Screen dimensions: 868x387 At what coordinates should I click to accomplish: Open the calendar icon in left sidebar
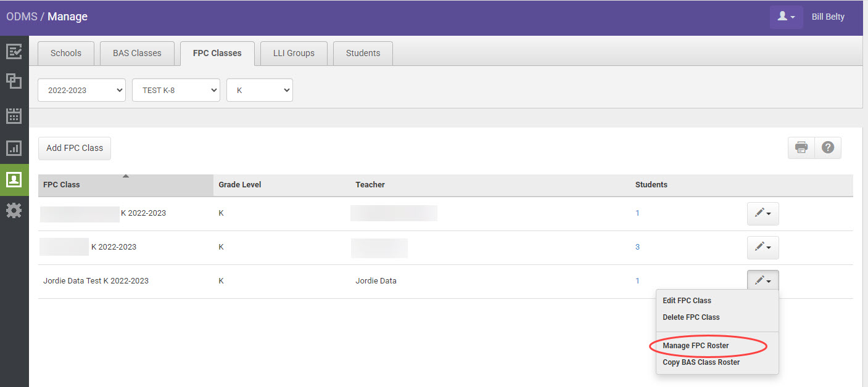[x=14, y=115]
